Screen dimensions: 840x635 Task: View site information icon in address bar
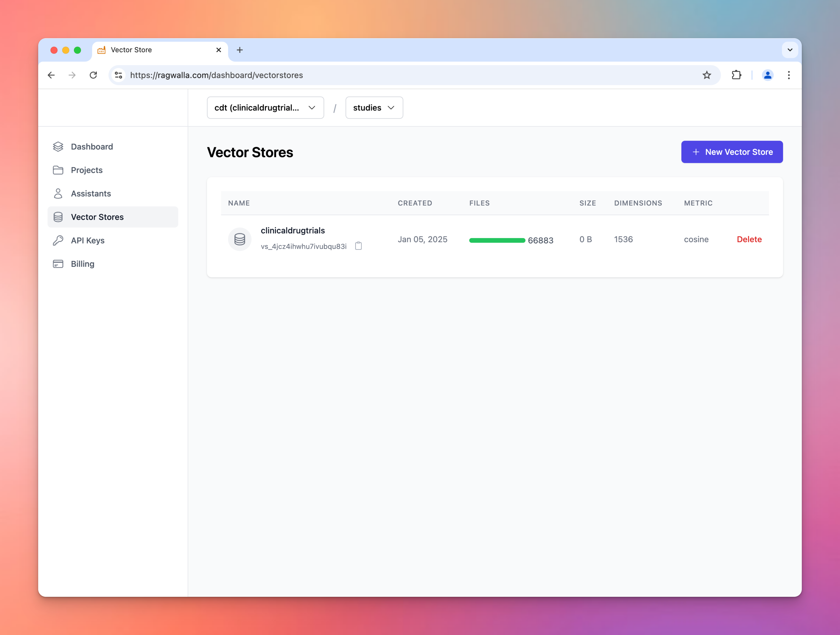coord(119,75)
